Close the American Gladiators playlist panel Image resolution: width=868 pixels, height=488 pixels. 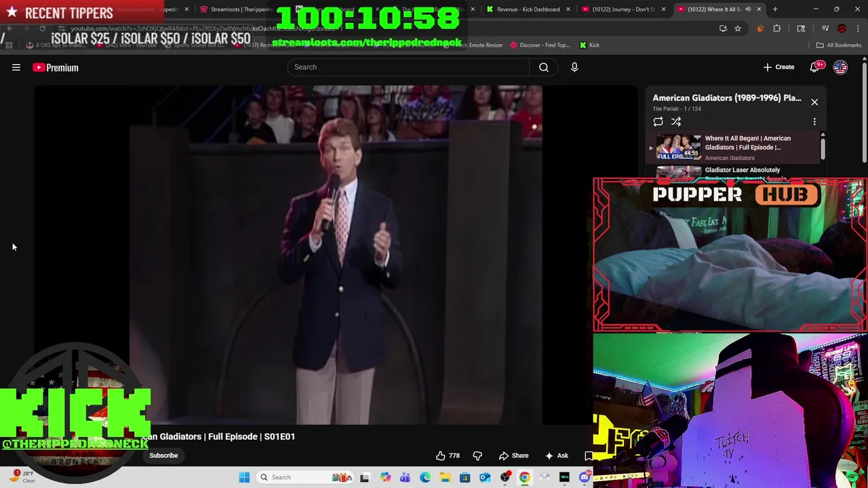point(814,102)
